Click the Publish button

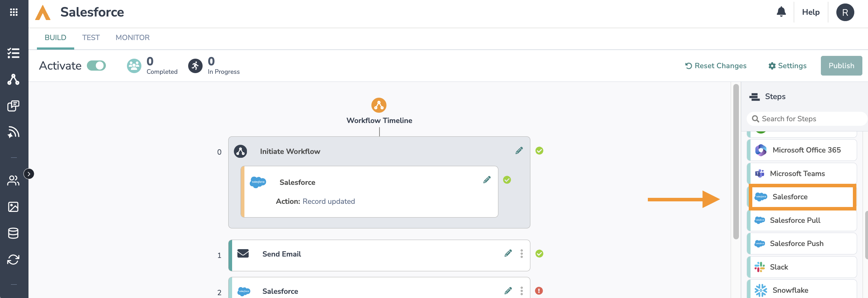coord(841,66)
